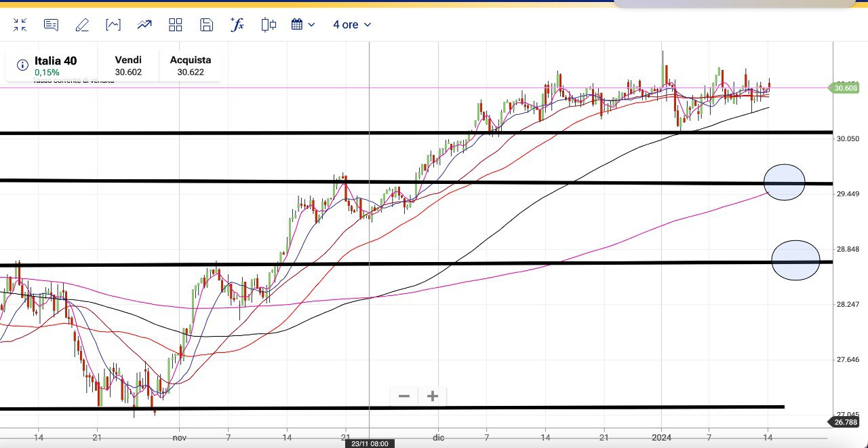This screenshot has width=868, height=448.
Task: Click the info icon beside Italia 40
Action: point(22,65)
